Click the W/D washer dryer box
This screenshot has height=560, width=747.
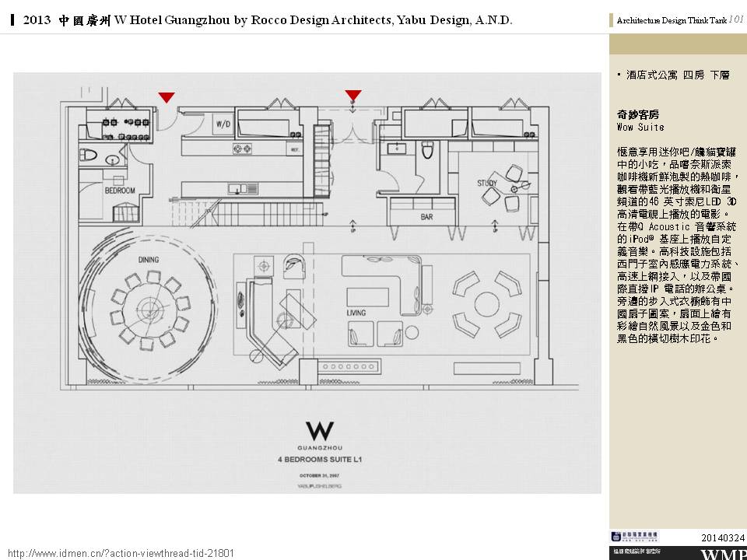tap(223, 124)
